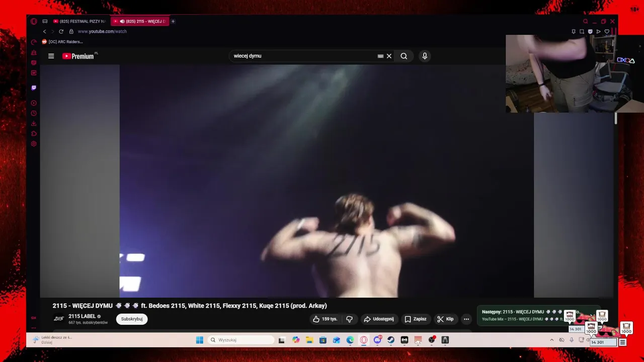The height and width of the screenshot is (362, 644).
Task: Click the tray microphone icon
Action: (x=572, y=340)
